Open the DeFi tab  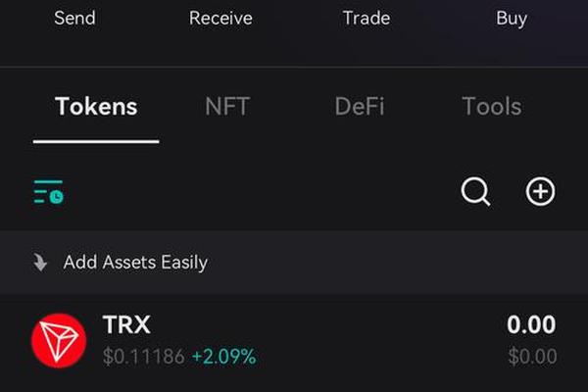(360, 107)
